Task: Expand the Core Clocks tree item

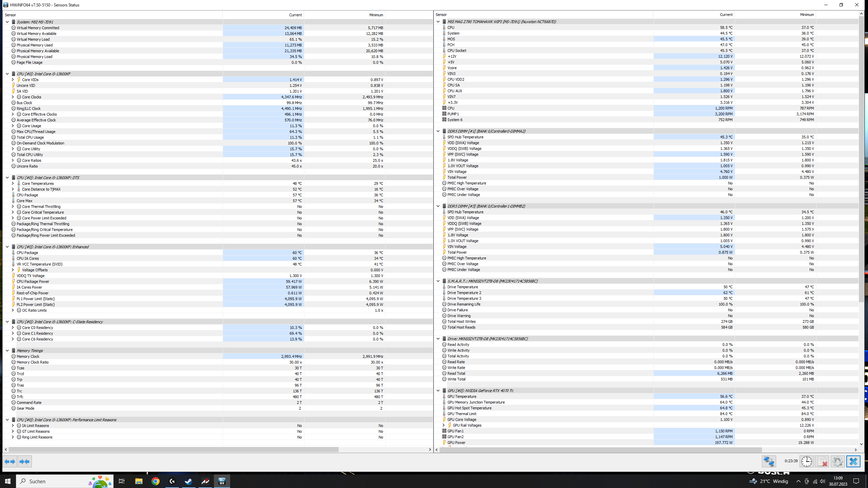Action: 13,97
